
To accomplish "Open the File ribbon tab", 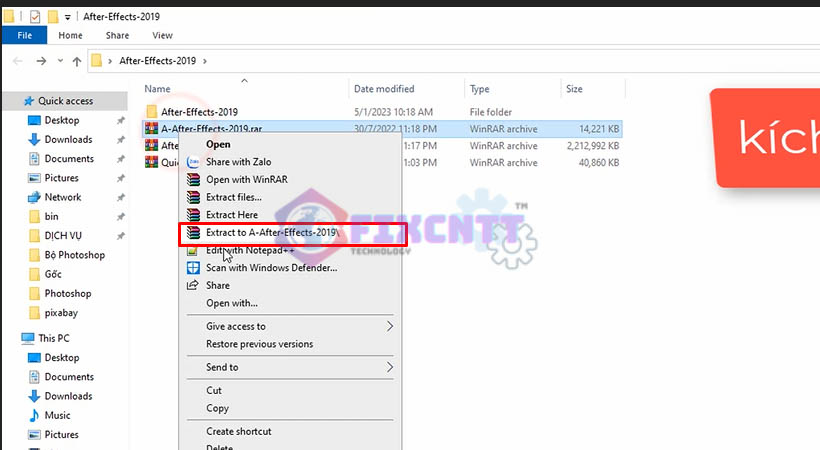I will click(24, 35).
